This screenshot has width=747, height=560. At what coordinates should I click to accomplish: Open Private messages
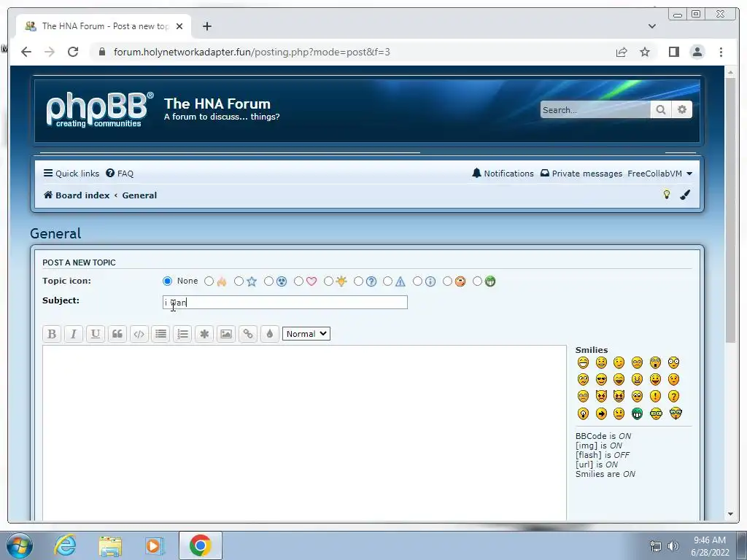pos(581,174)
